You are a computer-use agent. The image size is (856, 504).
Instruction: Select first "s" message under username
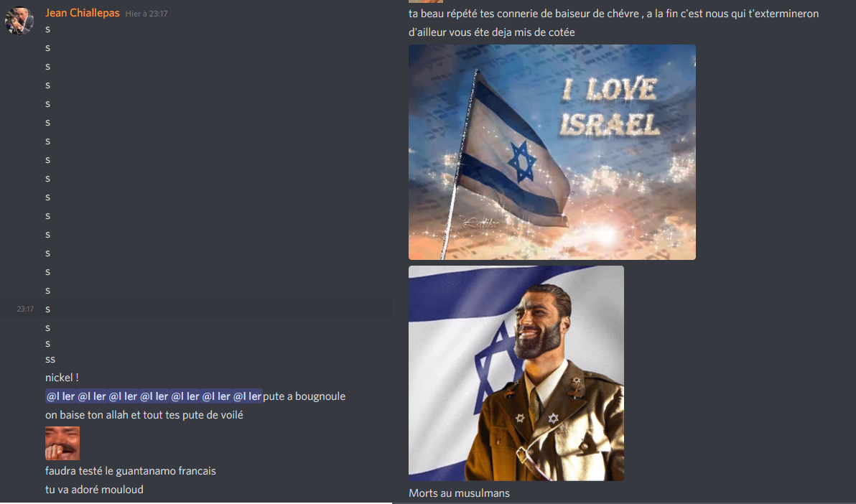(47, 29)
